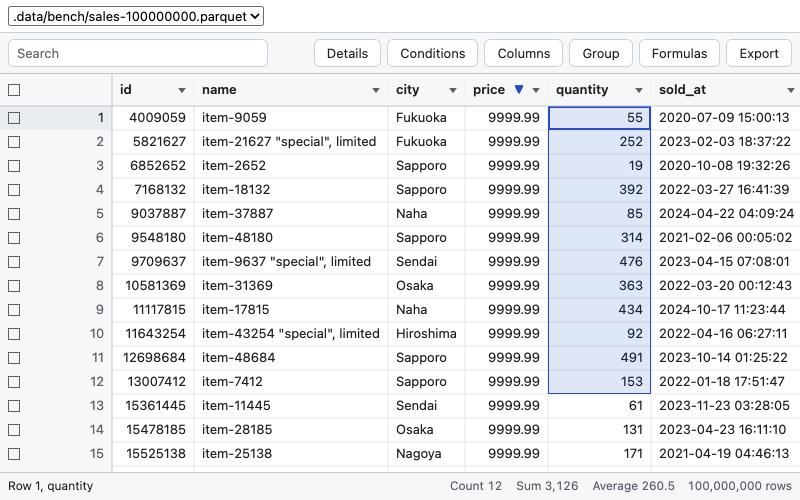Click name cell item-43254 "special", limited
The width and height of the screenshot is (800, 500).
[291, 334]
